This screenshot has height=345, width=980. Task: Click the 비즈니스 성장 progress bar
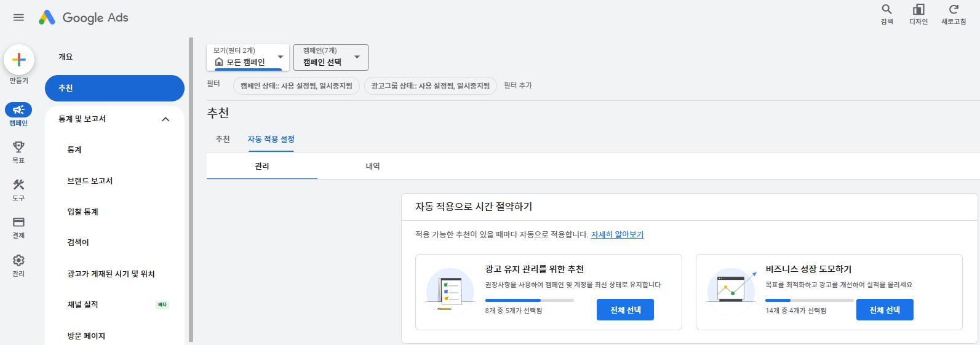(x=809, y=300)
